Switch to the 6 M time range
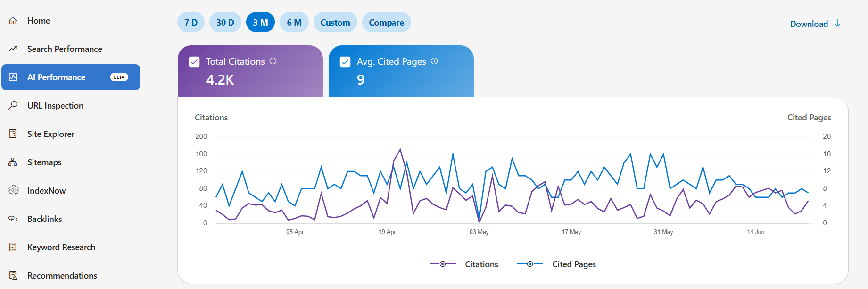868x289 pixels. coord(294,22)
